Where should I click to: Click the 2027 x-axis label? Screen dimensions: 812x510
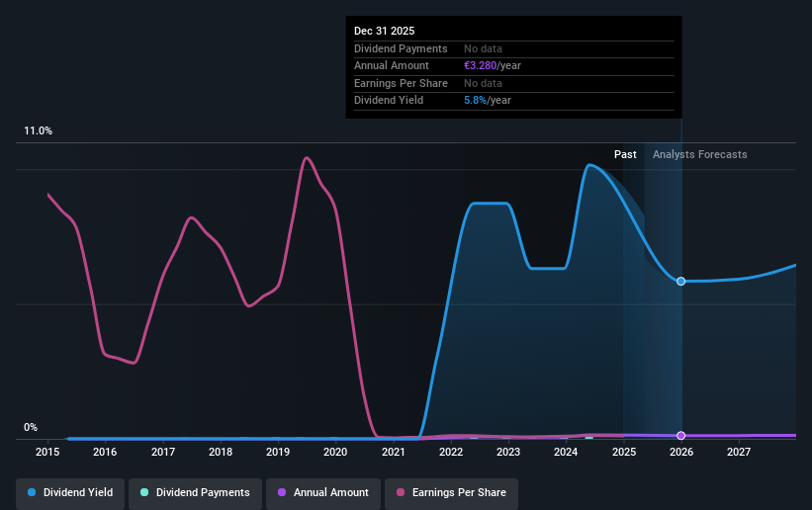(x=739, y=452)
